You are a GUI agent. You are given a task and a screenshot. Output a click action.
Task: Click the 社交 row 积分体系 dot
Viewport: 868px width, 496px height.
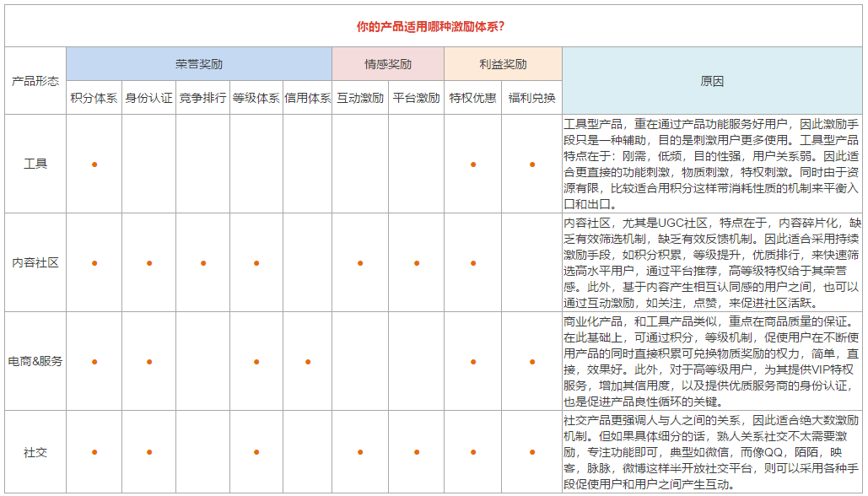(x=94, y=452)
